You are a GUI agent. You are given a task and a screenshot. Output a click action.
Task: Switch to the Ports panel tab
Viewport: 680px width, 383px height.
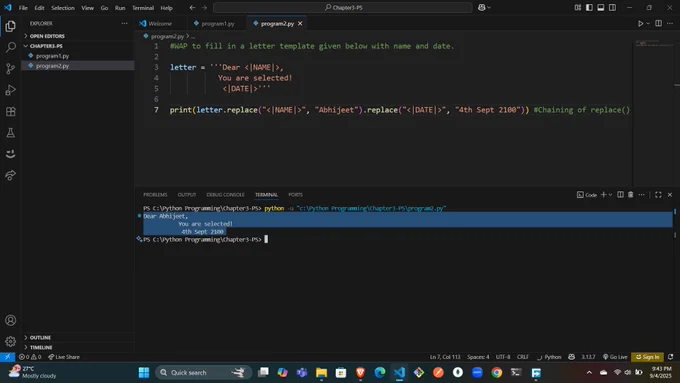point(295,195)
